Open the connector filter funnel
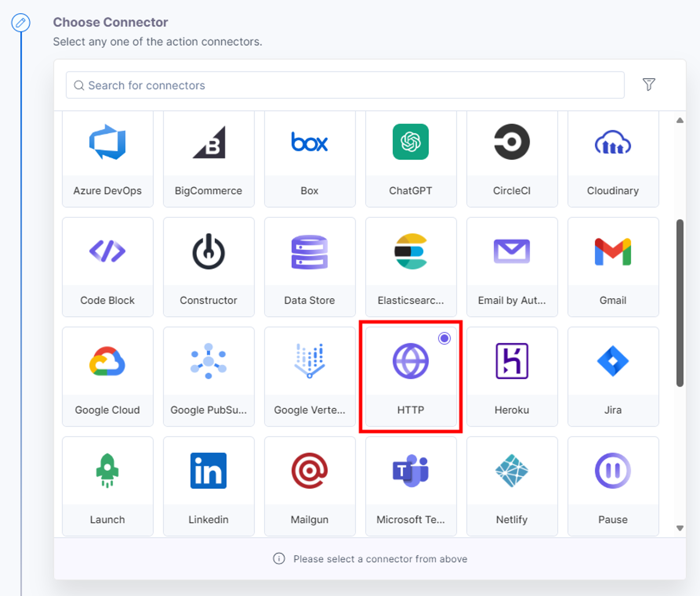This screenshot has width=700, height=596. 649,84
